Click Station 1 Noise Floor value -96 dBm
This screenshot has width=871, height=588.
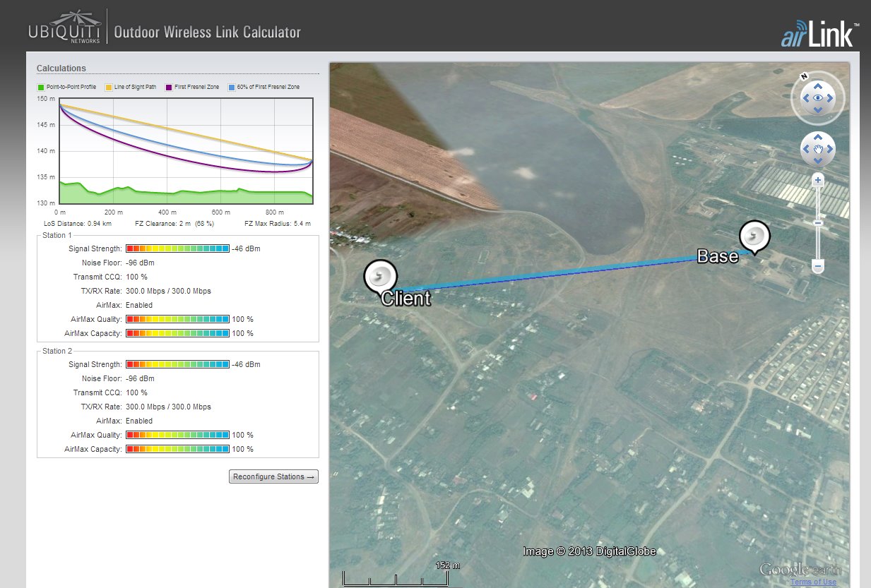point(140,263)
